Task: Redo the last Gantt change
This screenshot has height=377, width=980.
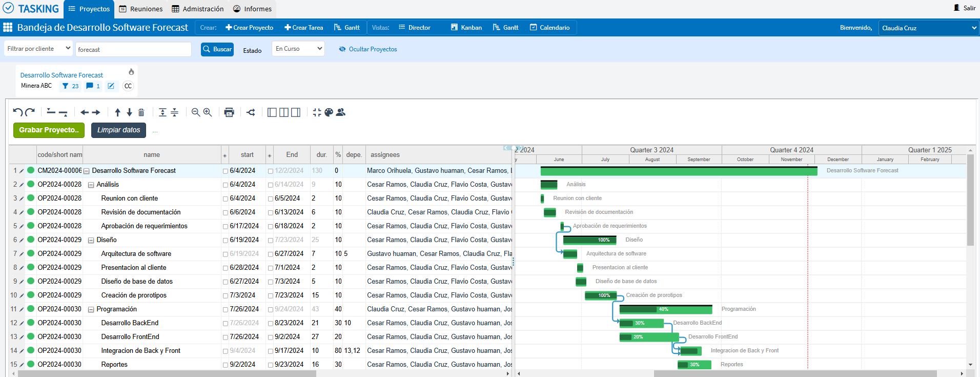Action: pos(30,112)
